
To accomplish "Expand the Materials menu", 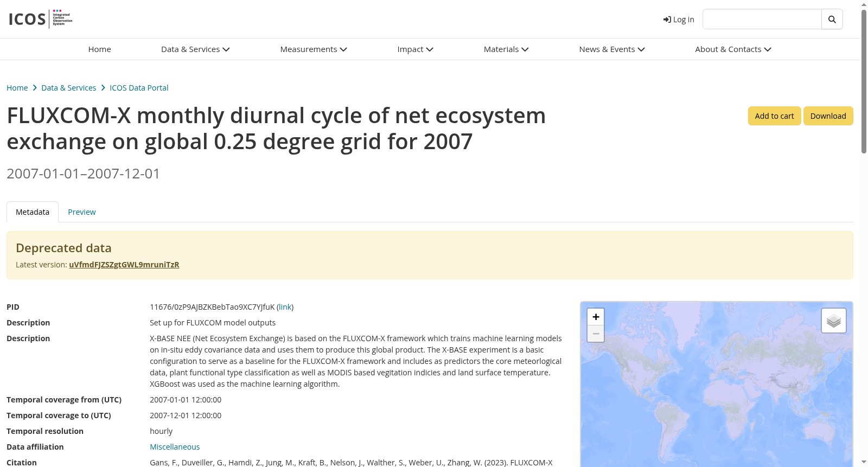I will 506,49.
